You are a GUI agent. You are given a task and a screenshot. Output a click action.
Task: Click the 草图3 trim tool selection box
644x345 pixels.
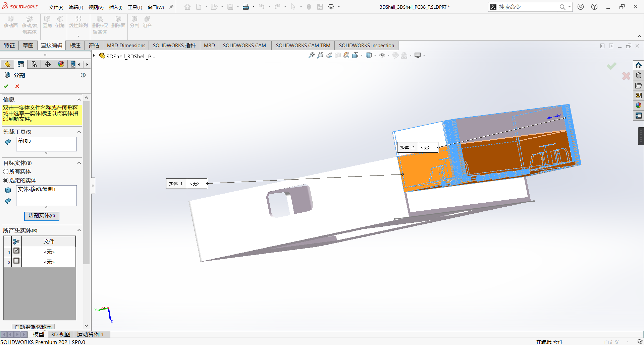pos(46,144)
